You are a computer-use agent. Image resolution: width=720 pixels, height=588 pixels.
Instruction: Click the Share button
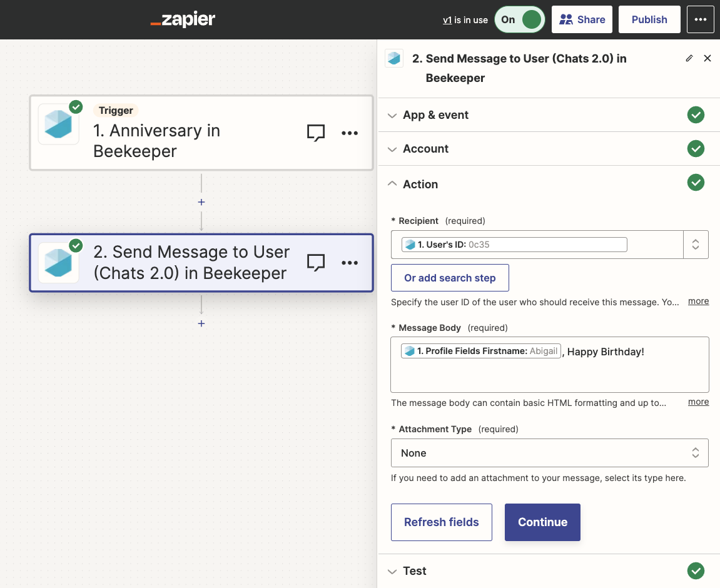pyautogui.click(x=582, y=19)
